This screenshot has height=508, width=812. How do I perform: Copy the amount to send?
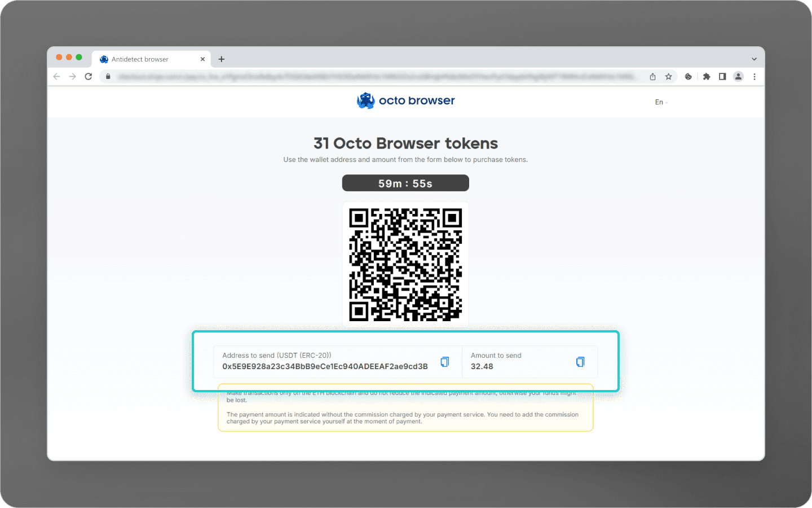580,362
